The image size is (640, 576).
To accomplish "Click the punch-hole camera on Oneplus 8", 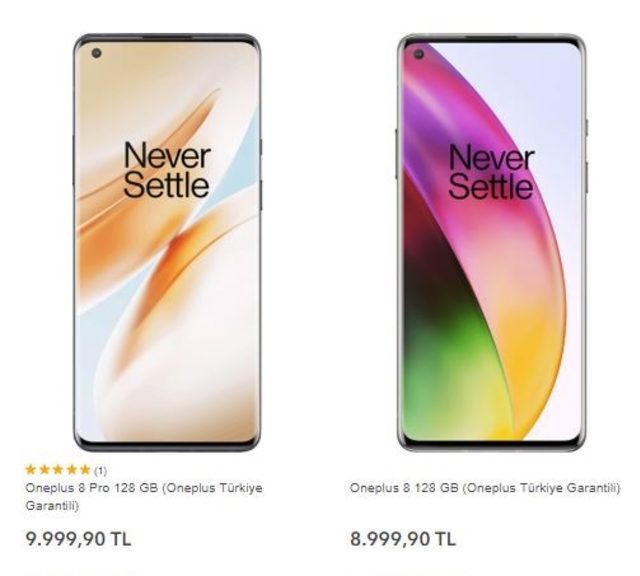I will [419, 54].
